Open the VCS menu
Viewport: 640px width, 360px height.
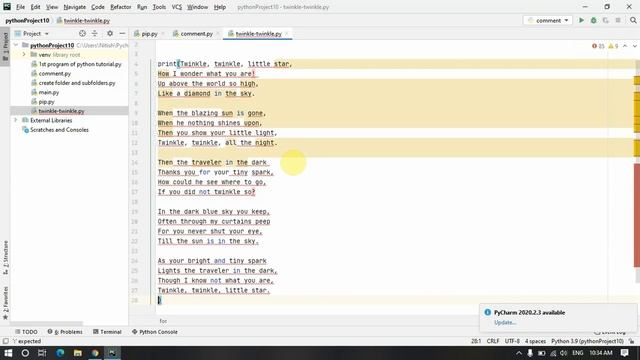(176, 7)
